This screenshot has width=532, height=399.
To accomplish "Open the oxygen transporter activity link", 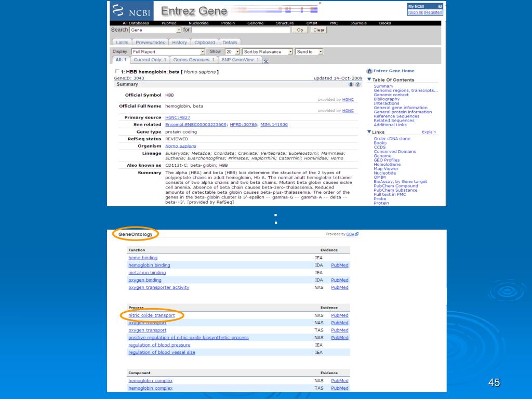I will 159,287.
